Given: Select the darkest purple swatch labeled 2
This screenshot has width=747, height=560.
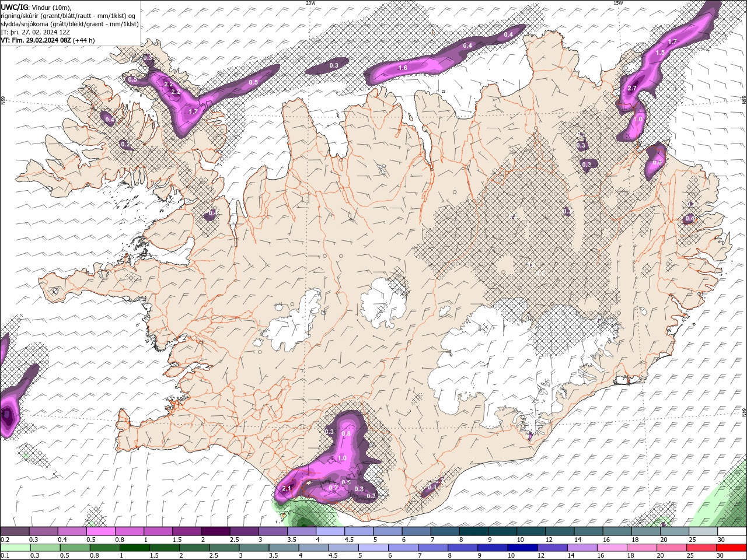Looking at the screenshot, I should [215, 531].
